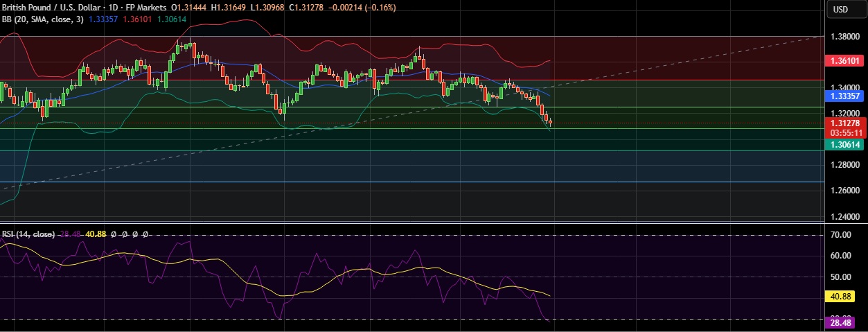Click the green 1.30614 price scale label
This screenshot has height=332, width=868.
click(x=844, y=144)
